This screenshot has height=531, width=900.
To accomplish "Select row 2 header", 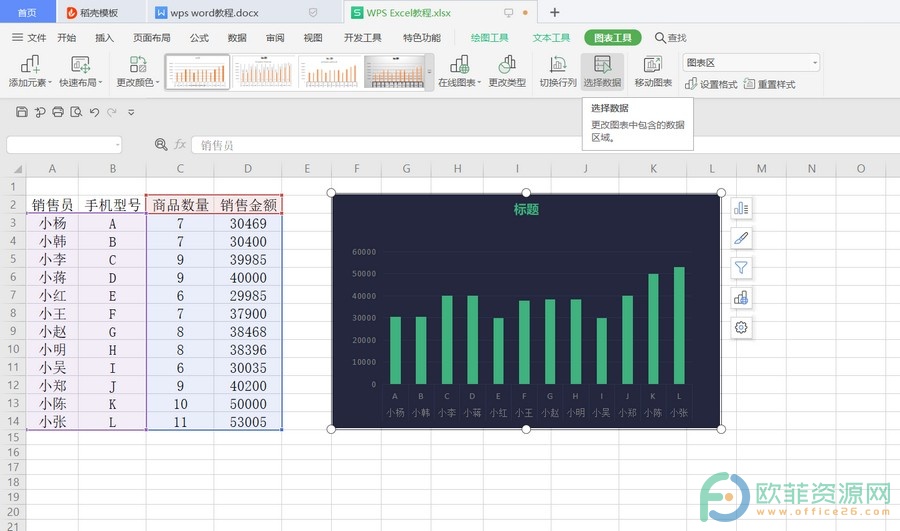I will [13, 205].
